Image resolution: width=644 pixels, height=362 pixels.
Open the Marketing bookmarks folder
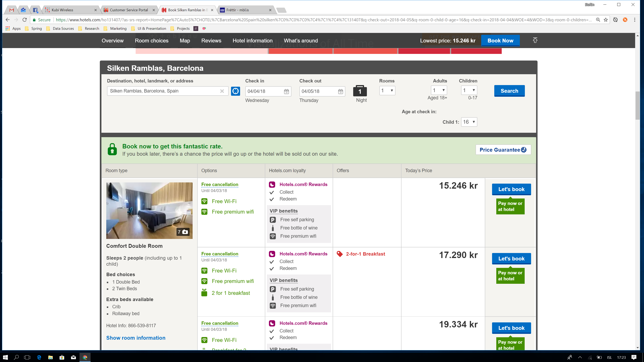[x=115, y=29]
